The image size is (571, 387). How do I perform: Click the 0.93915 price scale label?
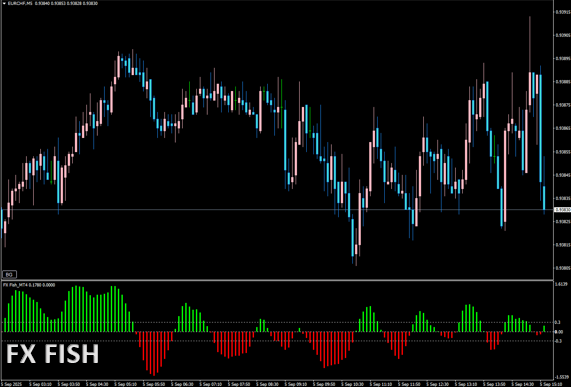click(563, 12)
